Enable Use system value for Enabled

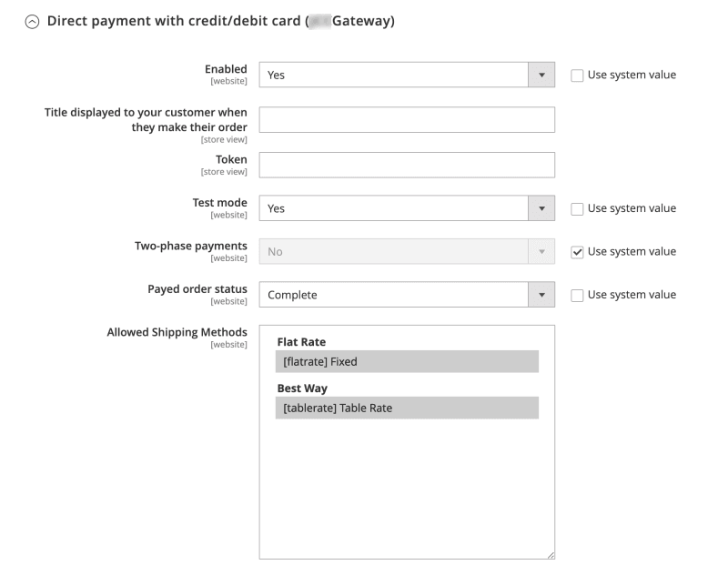pos(577,76)
